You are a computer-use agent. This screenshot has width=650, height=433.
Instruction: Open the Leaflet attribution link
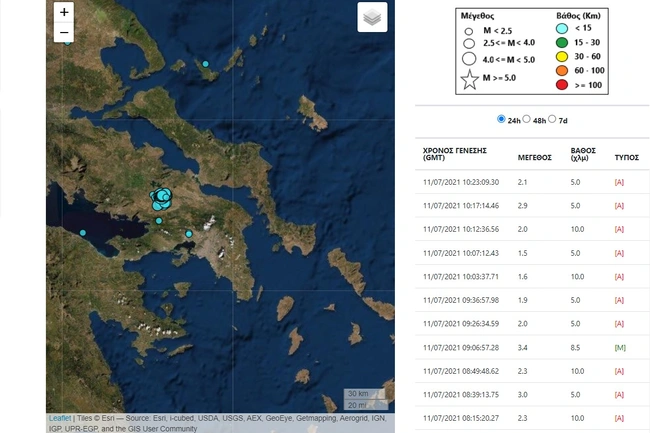pyautogui.click(x=60, y=419)
